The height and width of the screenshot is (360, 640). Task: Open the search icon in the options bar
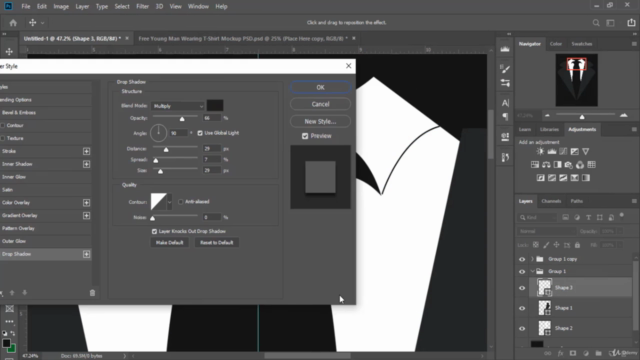pyautogui.click(x=596, y=23)
